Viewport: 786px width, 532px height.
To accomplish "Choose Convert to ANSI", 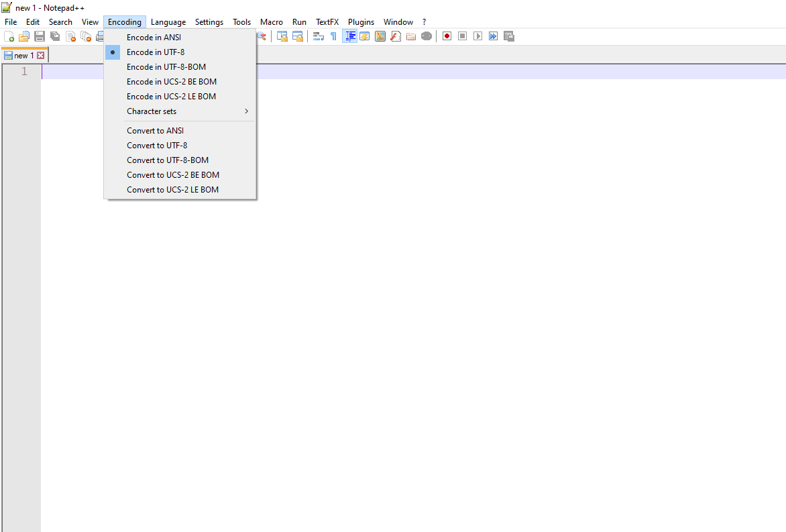I will pyautogui.click(x=180, y=130).
